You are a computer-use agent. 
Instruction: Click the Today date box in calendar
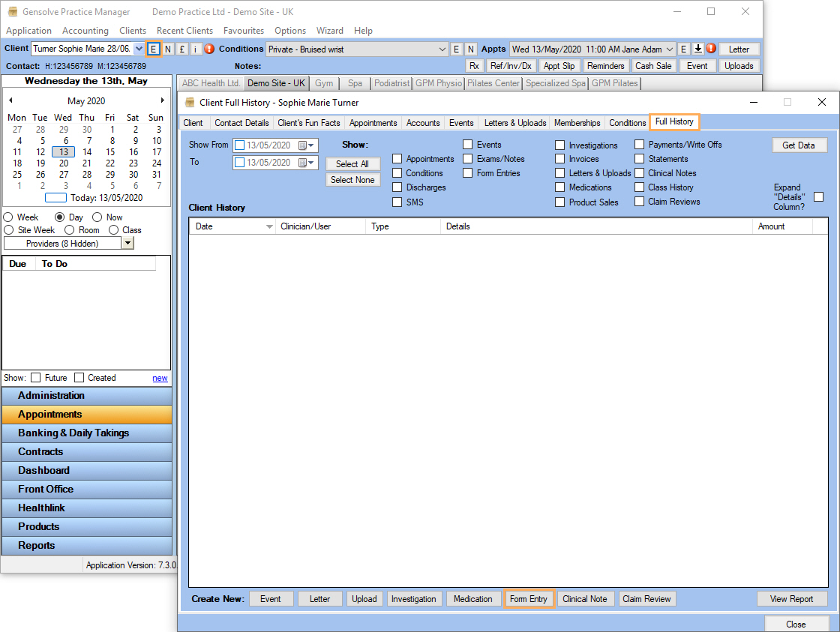tap(55, 198)
